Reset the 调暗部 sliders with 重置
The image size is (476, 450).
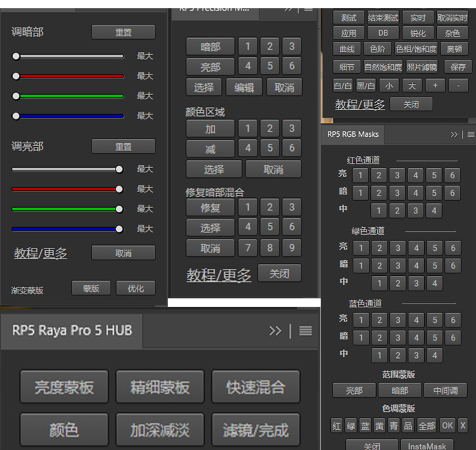(123, 32)
